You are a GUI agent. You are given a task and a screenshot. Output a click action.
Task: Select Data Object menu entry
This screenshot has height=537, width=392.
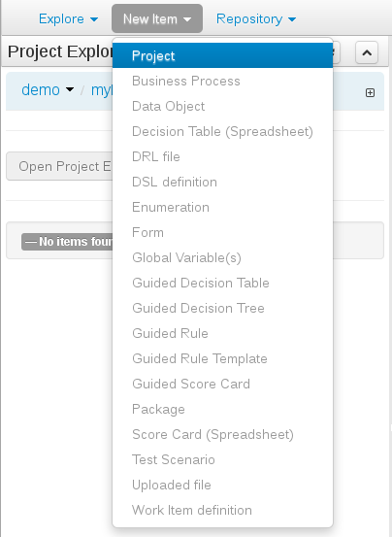click(x=222, y=106)
